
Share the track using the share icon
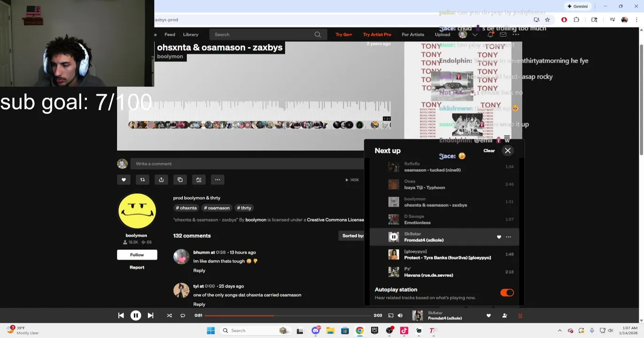(161, 180)
